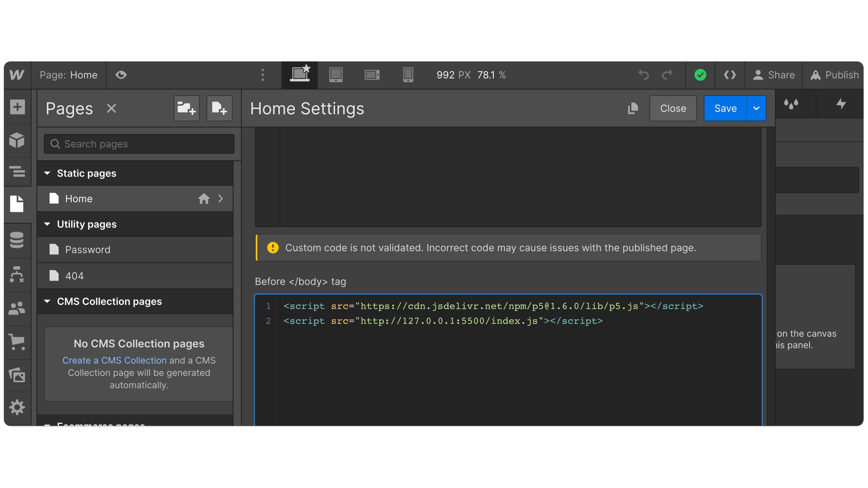This screenshot has width=868, height=488.
Task: Open the three-dot canvas settings menu
Action: coord(263,75)
